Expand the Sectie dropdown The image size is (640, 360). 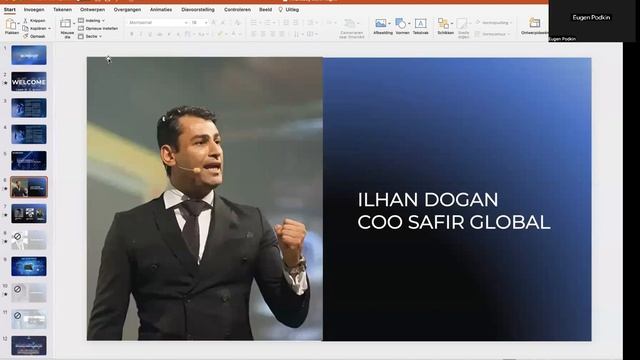point(100,36)
